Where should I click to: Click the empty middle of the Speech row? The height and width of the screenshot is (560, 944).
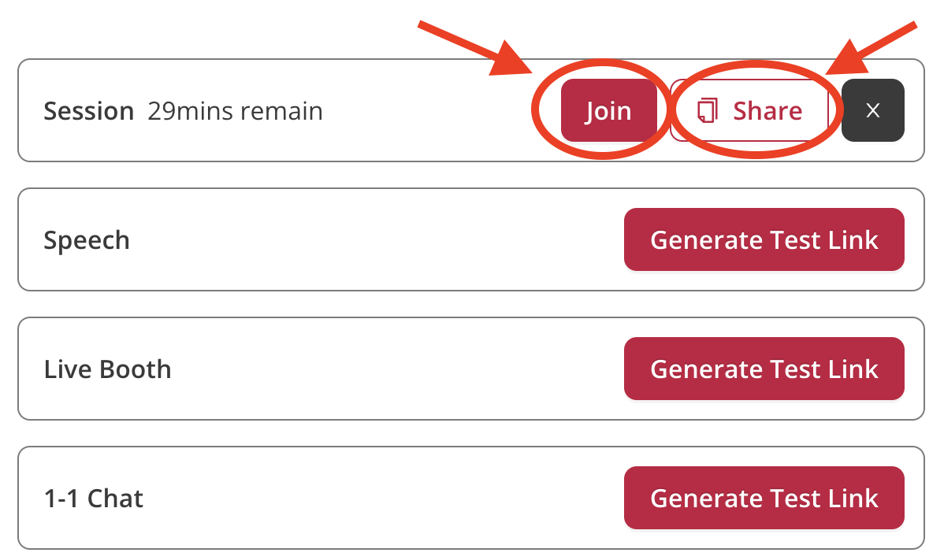[378, 239]
